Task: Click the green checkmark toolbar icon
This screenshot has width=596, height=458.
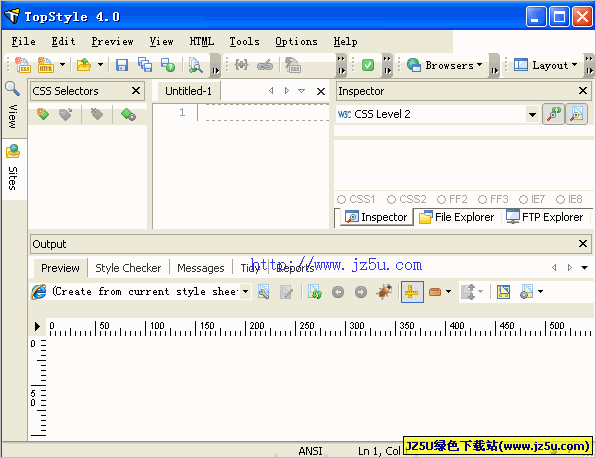Action: tap(368, 65)
